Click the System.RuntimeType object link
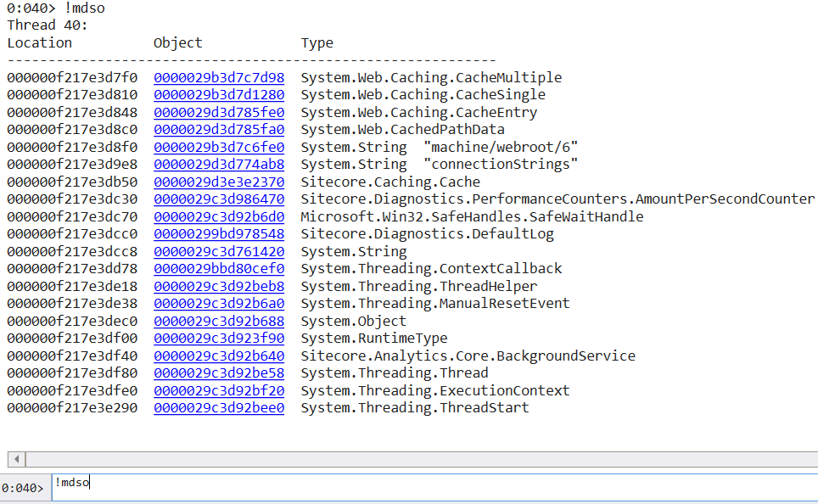Viewport: 818px width, 504px height. pos(219,338)
